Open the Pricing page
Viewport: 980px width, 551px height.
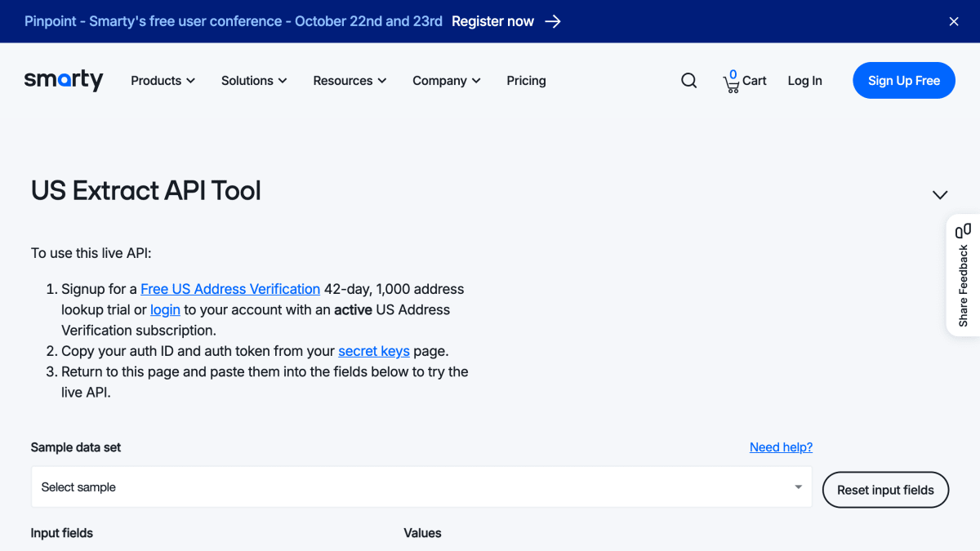point(526,81)
